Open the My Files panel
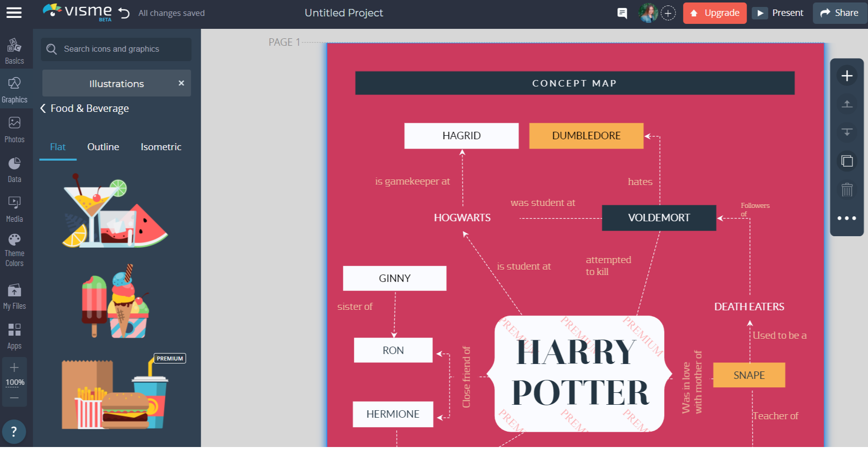 click(x=14, y=296)
